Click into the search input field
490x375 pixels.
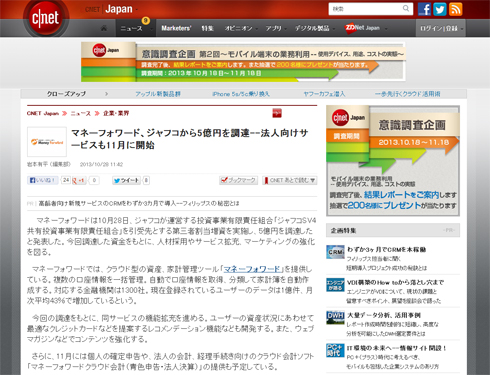coord(366,9)
